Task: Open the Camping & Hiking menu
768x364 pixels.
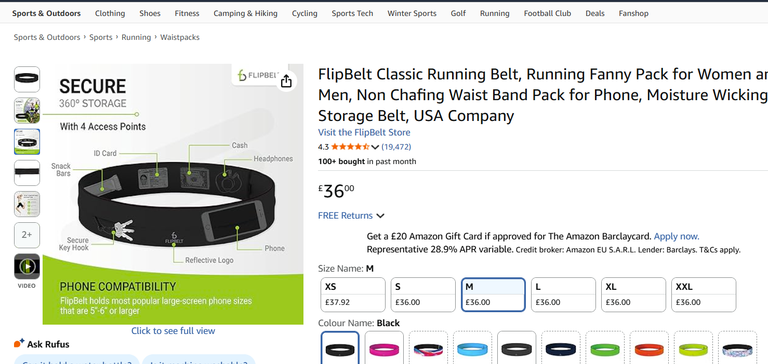Action: point(245,13)
